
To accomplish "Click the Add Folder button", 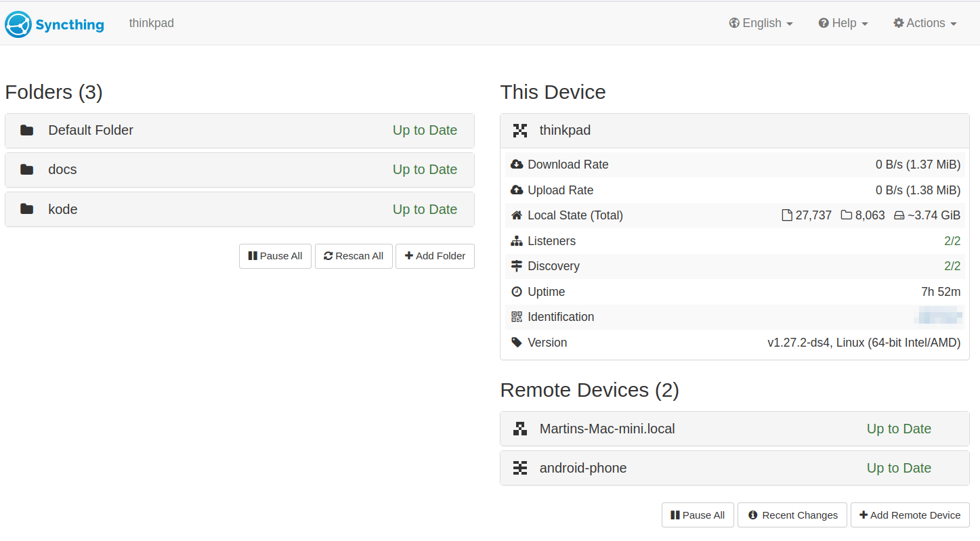I will point(435,256).
